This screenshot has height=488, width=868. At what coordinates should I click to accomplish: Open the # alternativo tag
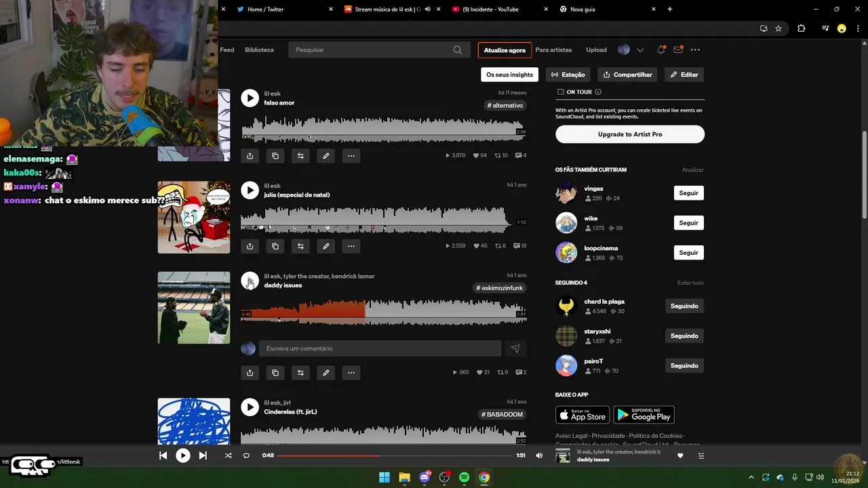point(505,106)
